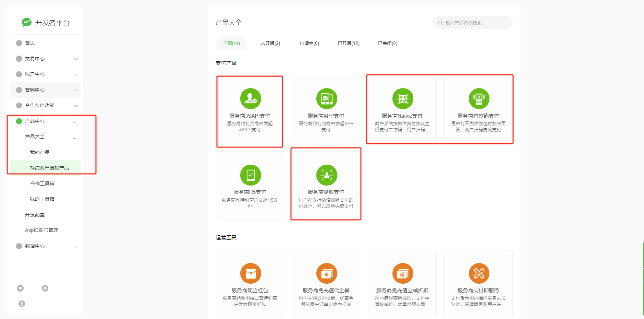Click the user account avatar icon

point(22,304)
